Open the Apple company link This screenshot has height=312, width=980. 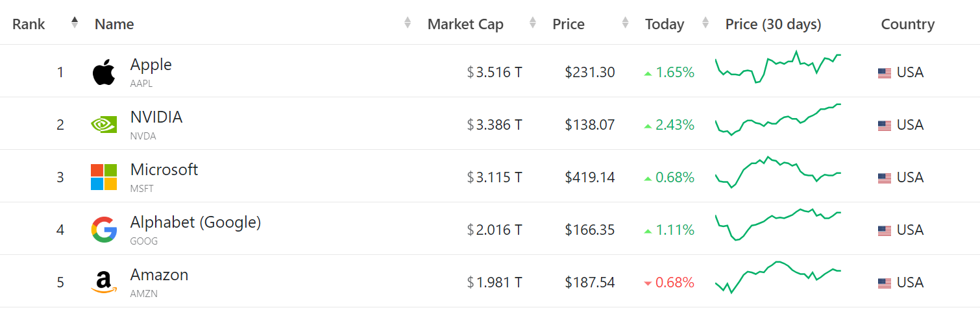pos(151,65)
